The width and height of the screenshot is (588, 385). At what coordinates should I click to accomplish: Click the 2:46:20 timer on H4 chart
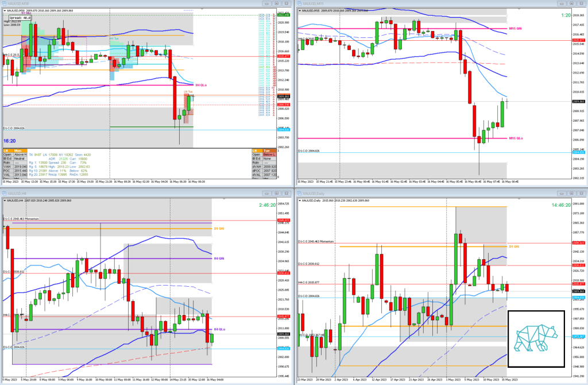(269, 205)
